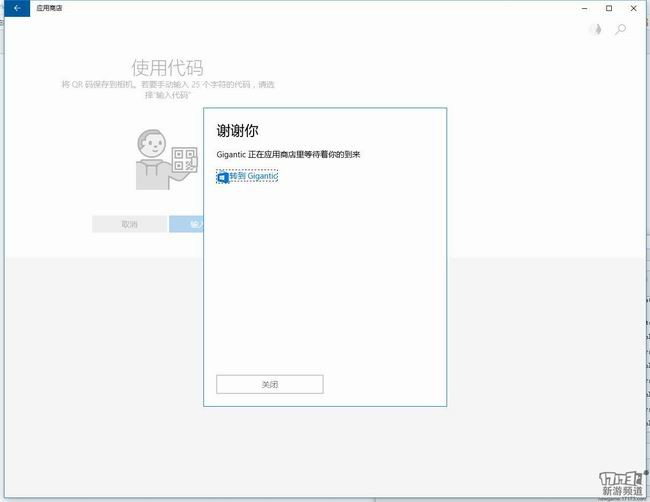Follow the 转到 Gigantic link

253,176
